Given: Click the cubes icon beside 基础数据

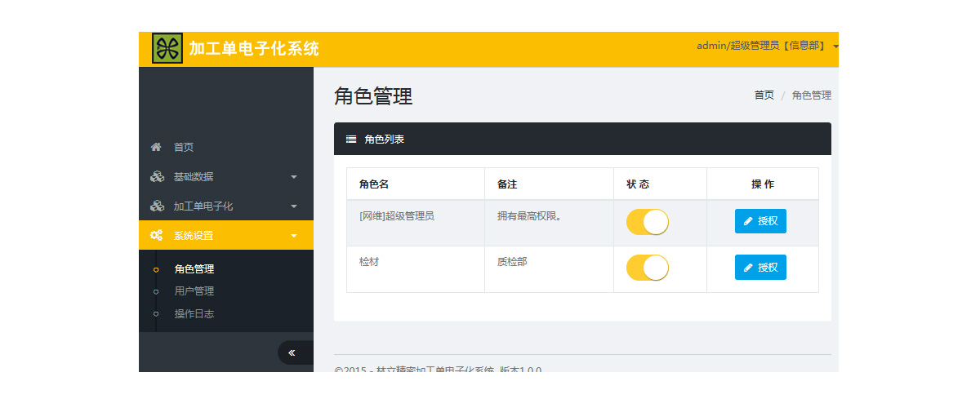Looking at the screenshot, I should pyautogui.click(x=157, y=177).
